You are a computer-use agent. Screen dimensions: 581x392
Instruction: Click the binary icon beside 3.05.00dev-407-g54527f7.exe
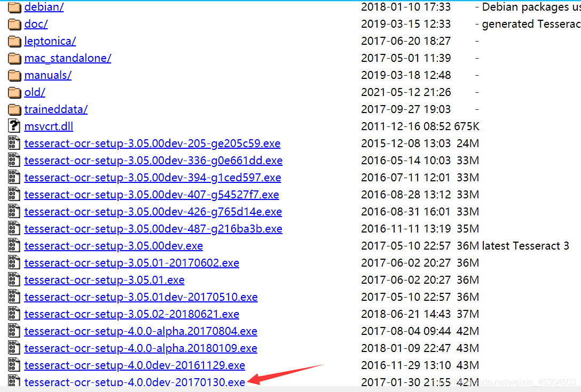14,194
